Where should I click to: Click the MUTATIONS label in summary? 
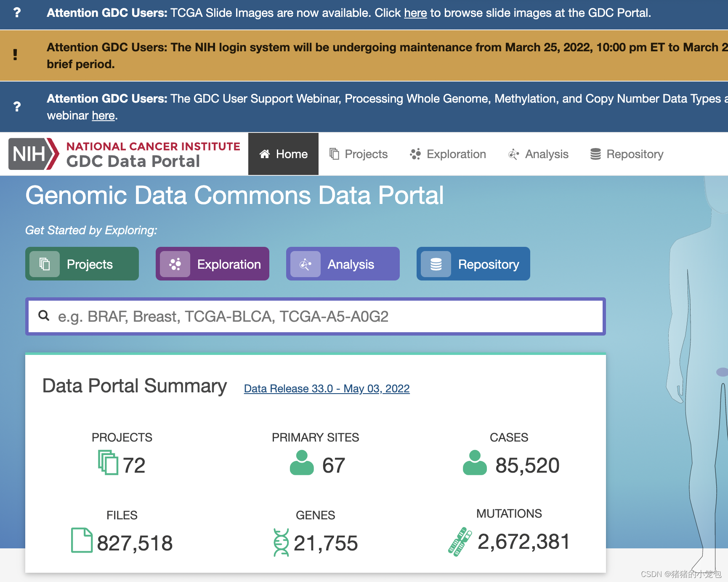tap(509, 513)
